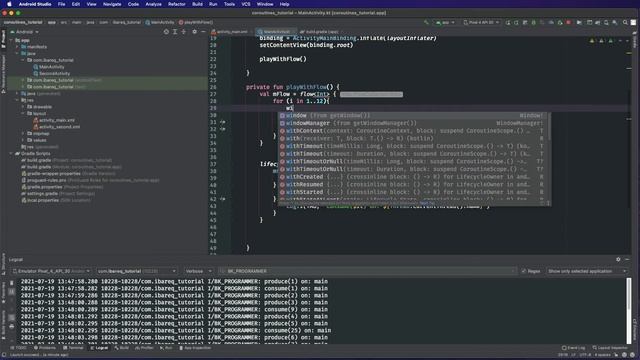Open Search Everywhere magnifier icon
640x360 pixels.
[625, 22]
